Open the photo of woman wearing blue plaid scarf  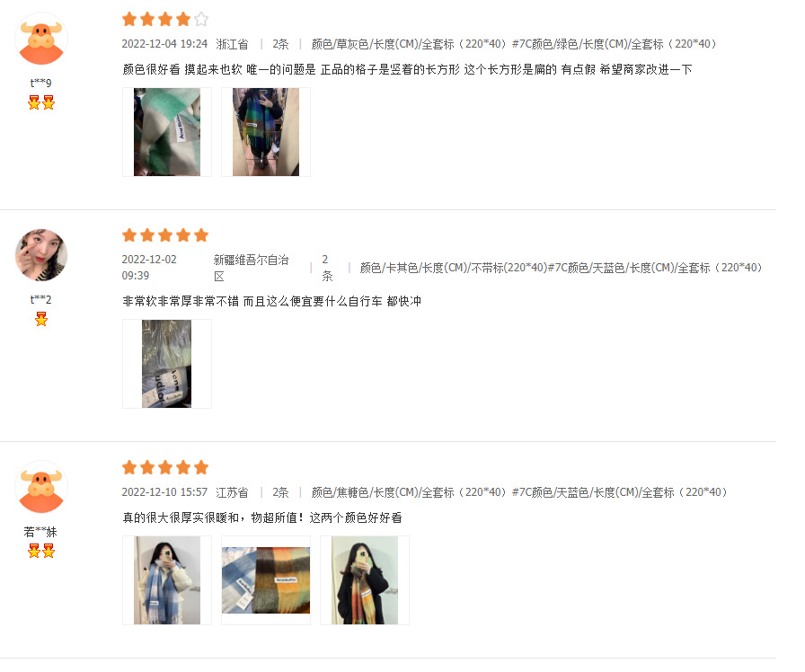pyautogui.click(x=167, y=580)
